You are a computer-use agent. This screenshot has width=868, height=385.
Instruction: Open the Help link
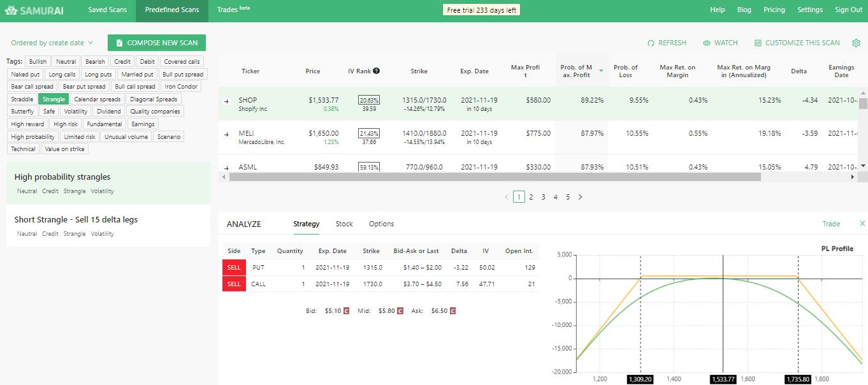[718, 10]
